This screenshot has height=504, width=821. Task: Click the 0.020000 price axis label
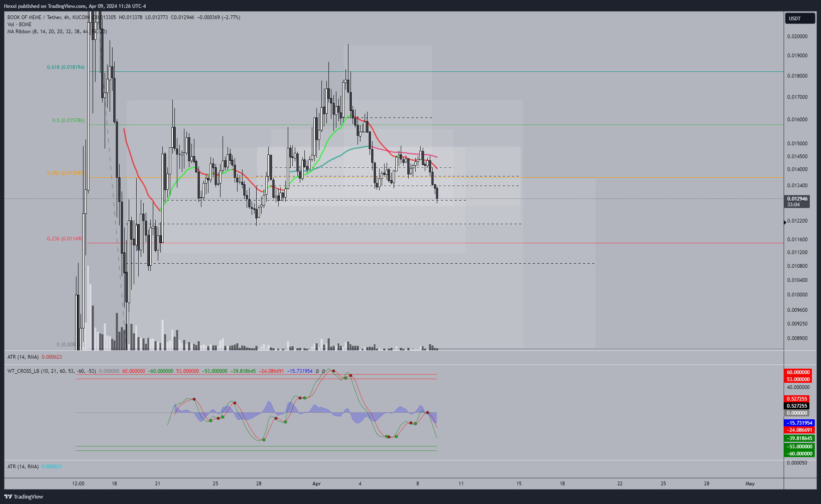click(797, 37)
